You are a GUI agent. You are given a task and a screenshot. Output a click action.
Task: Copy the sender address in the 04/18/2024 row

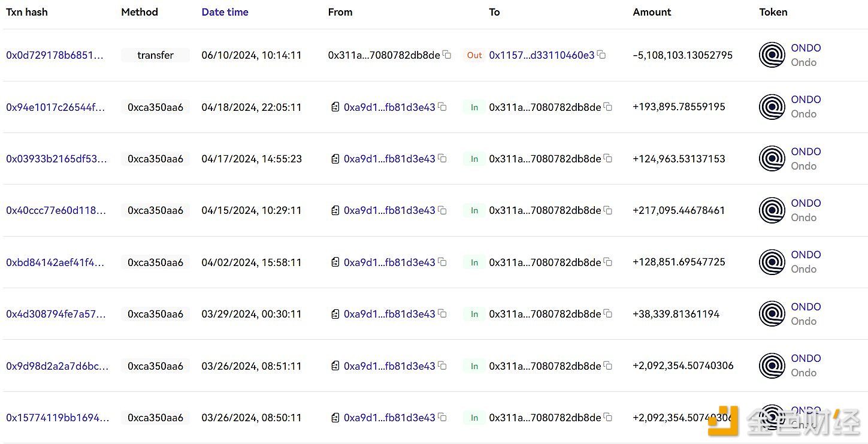tap(442, 107)
